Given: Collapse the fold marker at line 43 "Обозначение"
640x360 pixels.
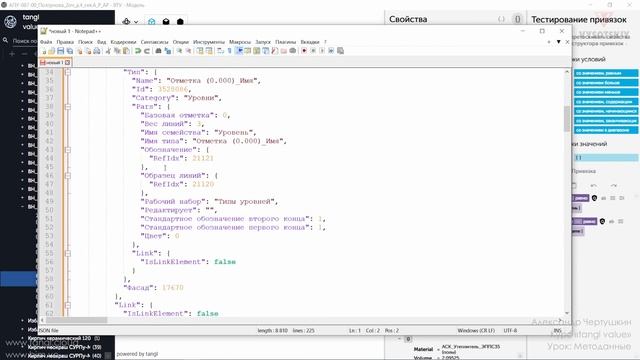Looking at the screenshot, I should tap(68, 150).
